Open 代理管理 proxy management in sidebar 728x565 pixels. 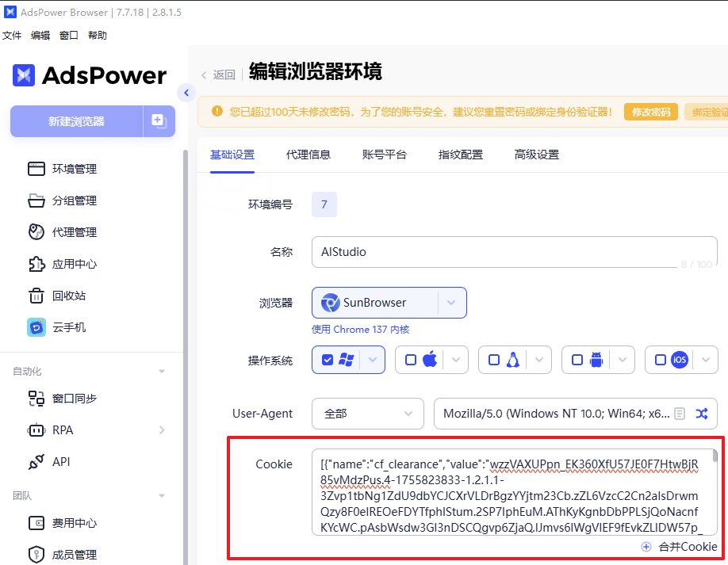74,232
